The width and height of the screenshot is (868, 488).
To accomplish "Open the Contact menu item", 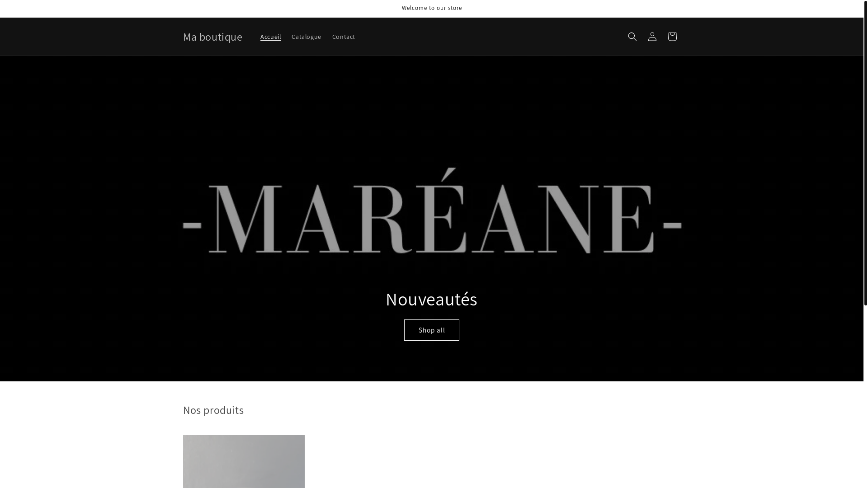I will point(344,37).
